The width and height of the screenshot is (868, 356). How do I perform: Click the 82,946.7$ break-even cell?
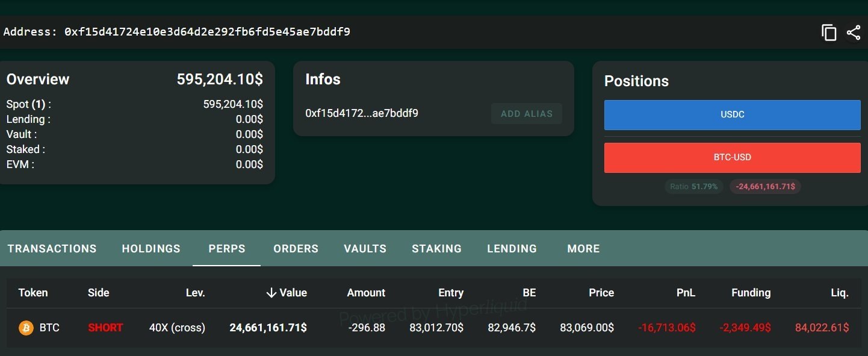[511, 328]
